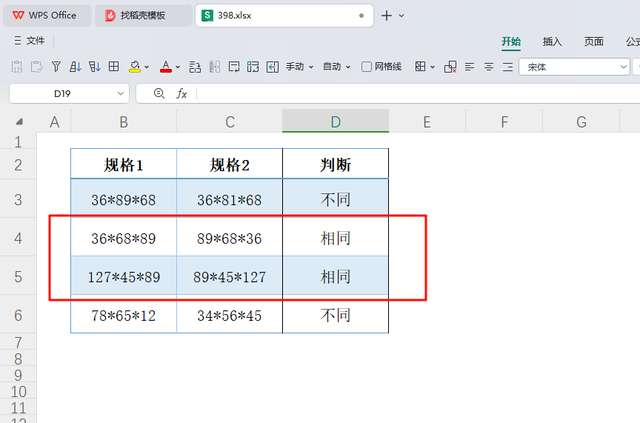Click the borders icon
Image resolution: width=640 pixels, height=423 pixels.
point(420,67)
